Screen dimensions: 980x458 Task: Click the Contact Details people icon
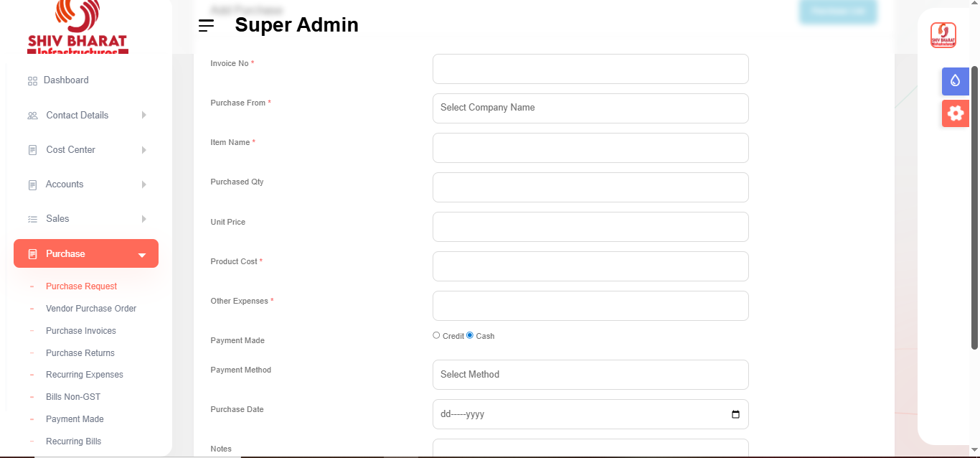tap(32, 116)
